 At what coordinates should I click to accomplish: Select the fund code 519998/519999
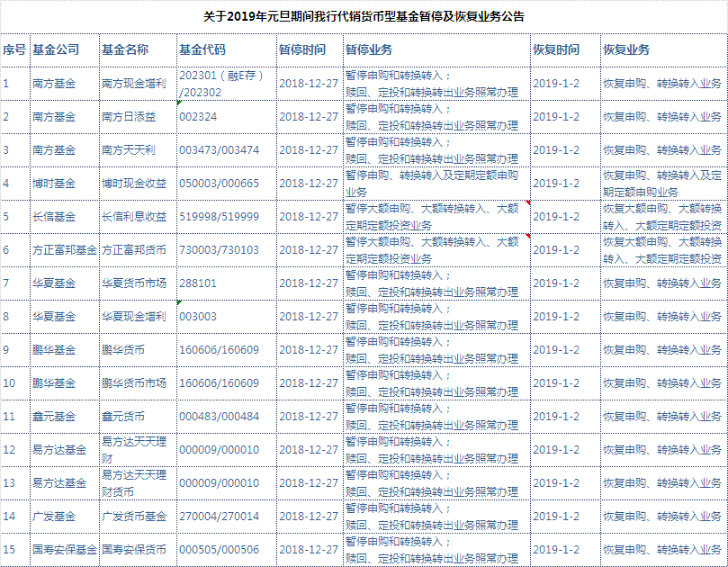[x=219, y=216]
